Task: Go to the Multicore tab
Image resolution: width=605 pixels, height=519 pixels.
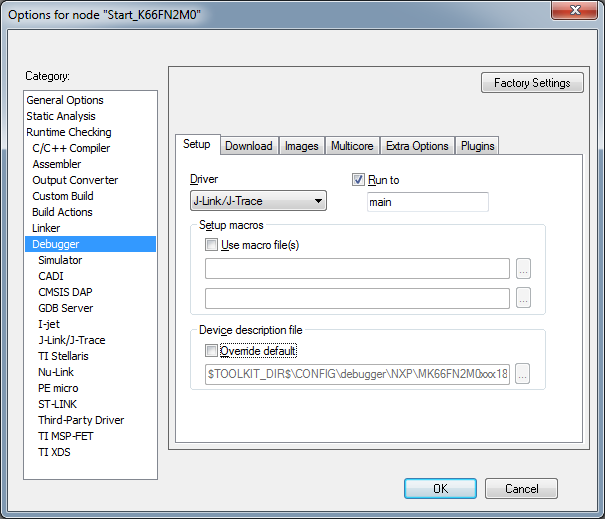Action: tap(352, 146)
